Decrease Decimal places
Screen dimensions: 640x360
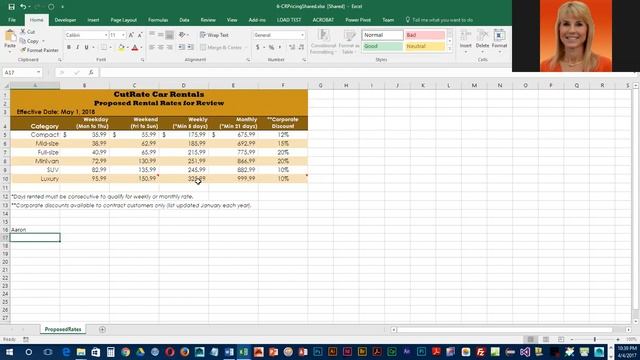(301, 47)
